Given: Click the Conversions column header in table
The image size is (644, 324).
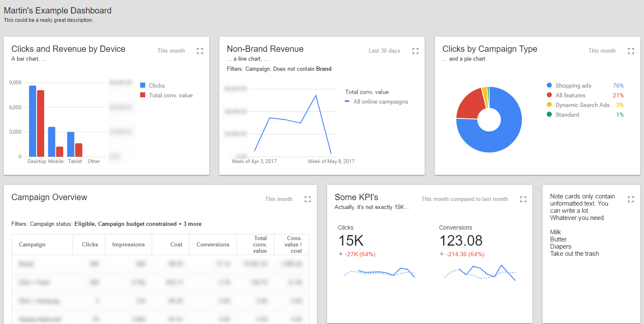Looking at the screenshot, I should pyautogui.click(x=213, y=244).
